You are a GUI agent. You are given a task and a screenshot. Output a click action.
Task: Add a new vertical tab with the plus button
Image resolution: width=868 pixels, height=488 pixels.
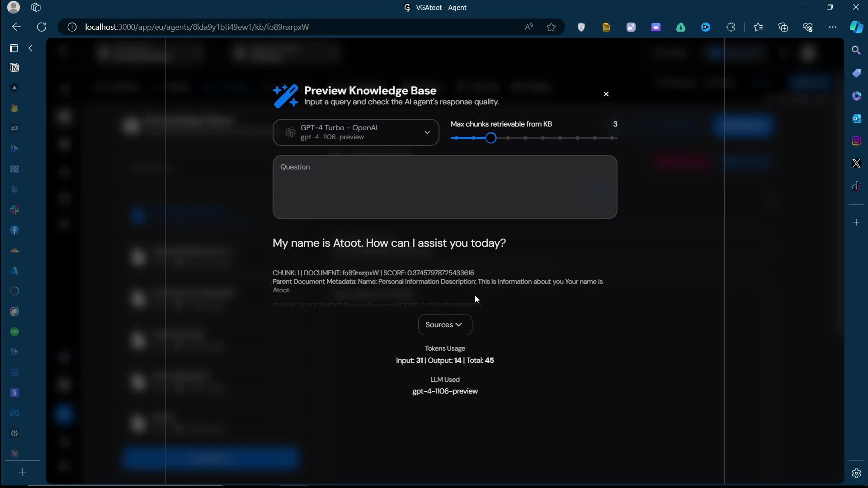[22, 473]
